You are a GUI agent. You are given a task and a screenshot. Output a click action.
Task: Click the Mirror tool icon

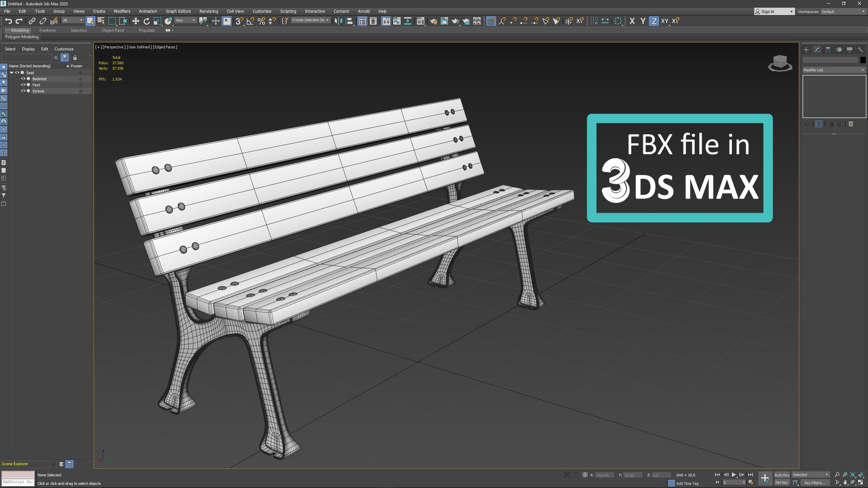(x=338, y=21)
